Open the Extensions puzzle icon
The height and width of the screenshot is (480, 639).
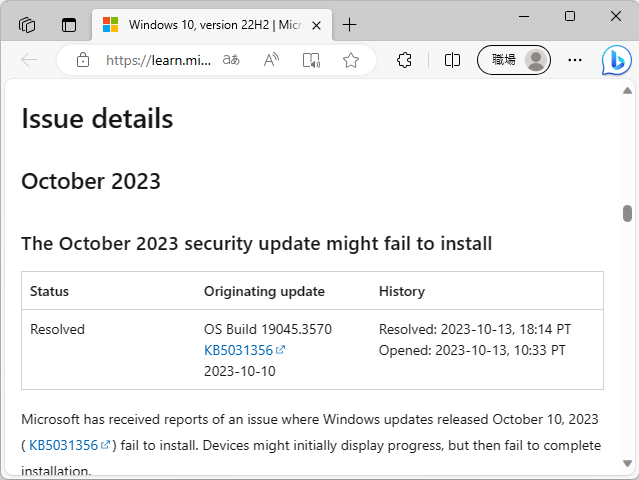[x=405, y=60]
